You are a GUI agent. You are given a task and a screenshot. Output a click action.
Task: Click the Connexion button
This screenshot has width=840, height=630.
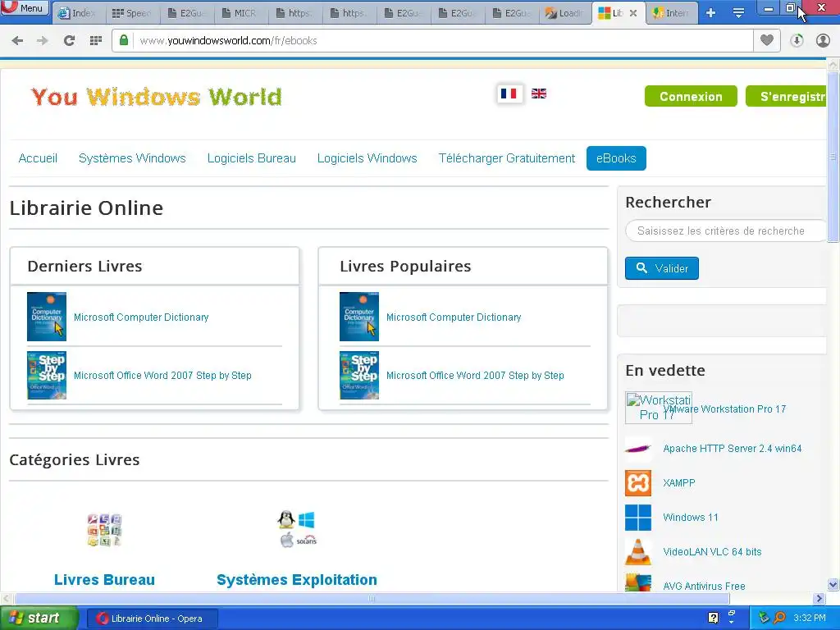point(691,97)
